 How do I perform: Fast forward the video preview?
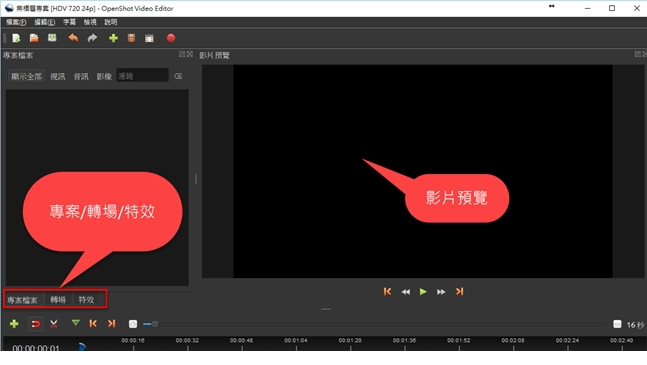(x=441, y=292)
